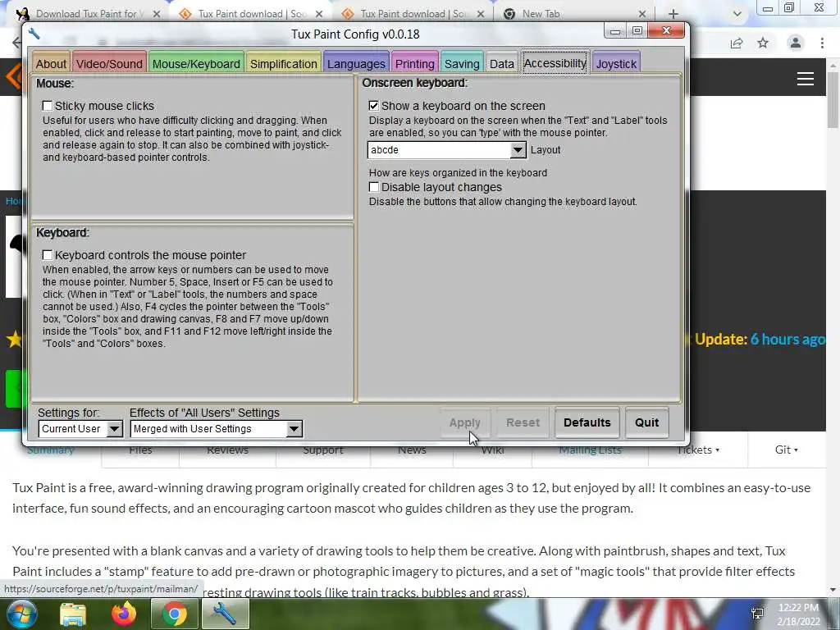The image size is (840, 630).
Task: Enable Keyboard controls the mouse pointer
Action: coord(48,255)
